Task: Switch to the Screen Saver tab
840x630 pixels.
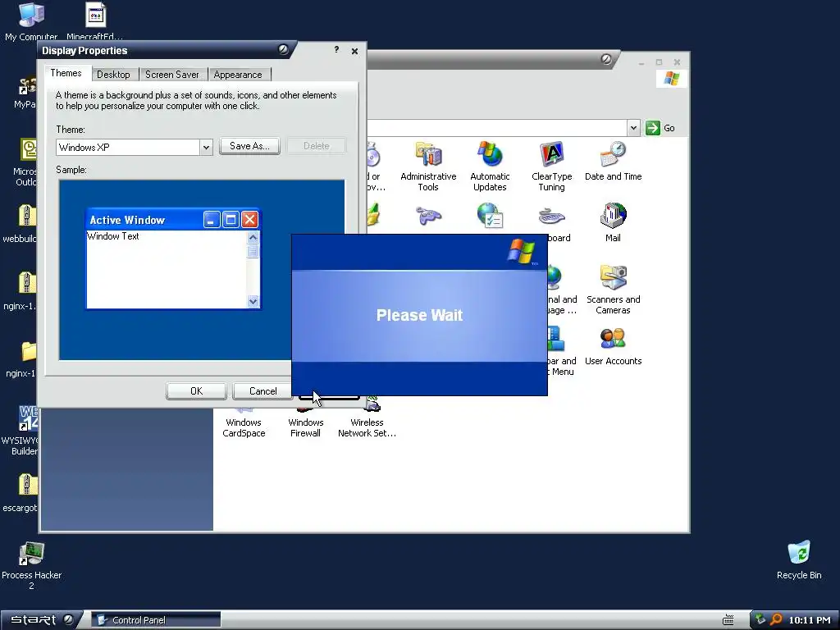Action: coord(172,75)
